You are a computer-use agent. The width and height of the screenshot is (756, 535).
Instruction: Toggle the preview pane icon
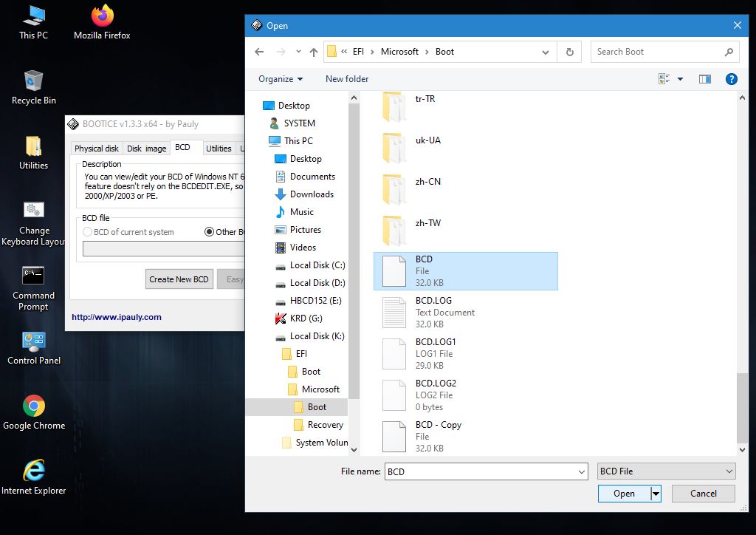(705, 79)
